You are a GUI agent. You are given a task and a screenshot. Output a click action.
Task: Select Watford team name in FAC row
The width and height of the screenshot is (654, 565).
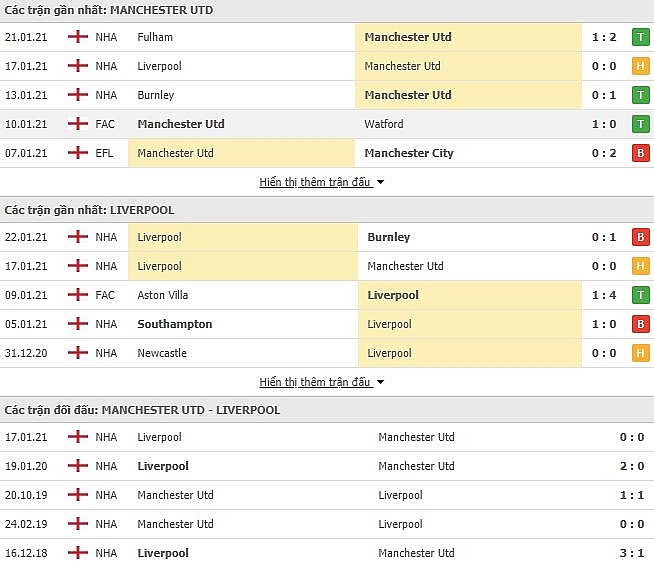(x=384, y=124)
